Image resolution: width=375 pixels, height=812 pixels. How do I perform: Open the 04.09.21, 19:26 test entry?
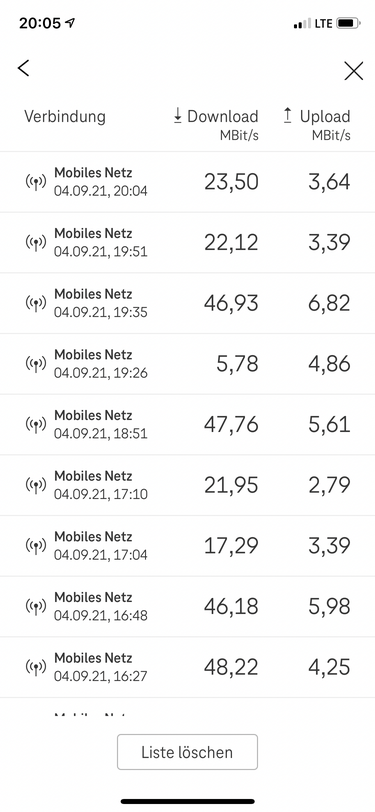tap(188, 364)
